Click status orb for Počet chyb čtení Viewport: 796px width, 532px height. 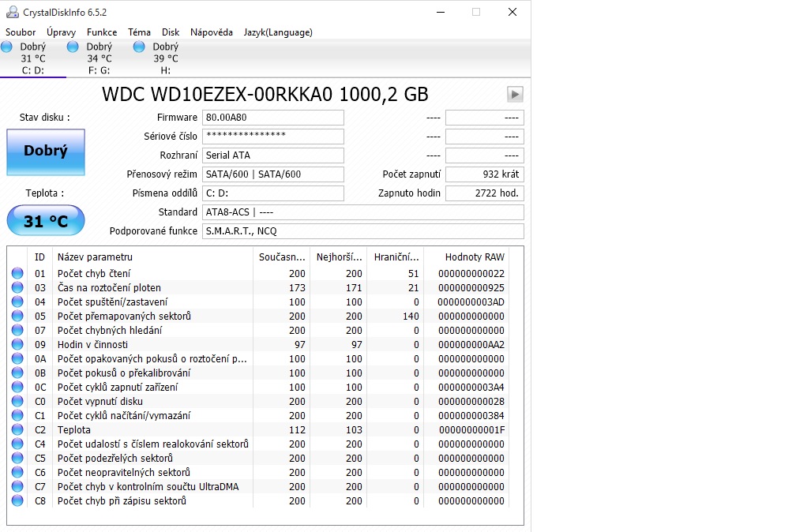(x=17, y=273)
